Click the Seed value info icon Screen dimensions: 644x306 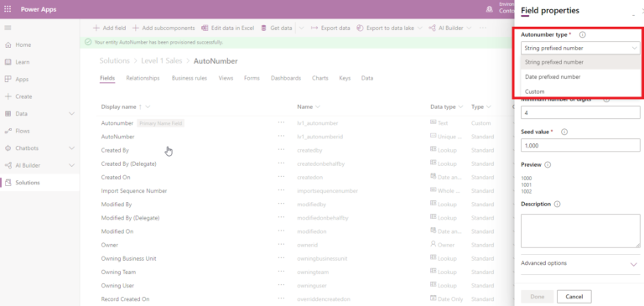click(x=564, y=132)
